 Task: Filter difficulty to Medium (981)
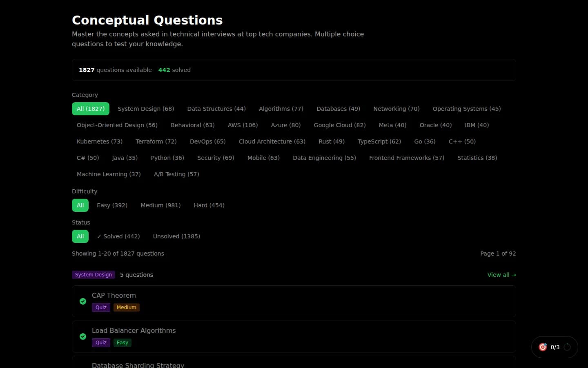(x=160, y=205)
